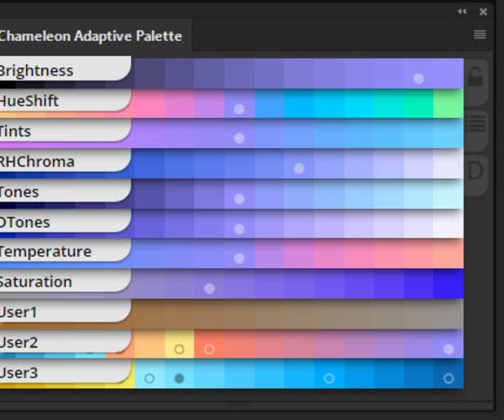The image size is (504, 420).
Task: Click the Saturation row label
Action: click(65, 281)
